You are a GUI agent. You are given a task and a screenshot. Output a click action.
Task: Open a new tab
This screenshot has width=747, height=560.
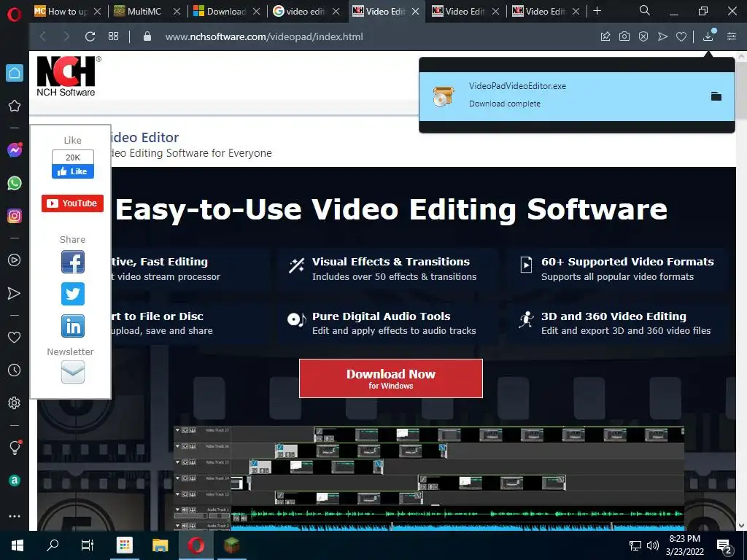597,10
